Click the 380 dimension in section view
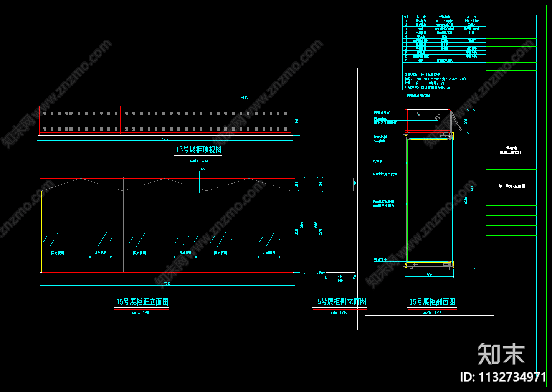 (x=466, y=121)
